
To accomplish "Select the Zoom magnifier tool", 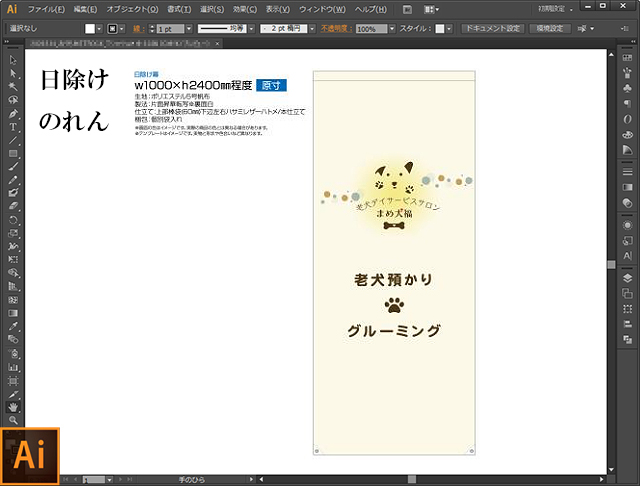I will pyautogui.click(x=13, y=420).
